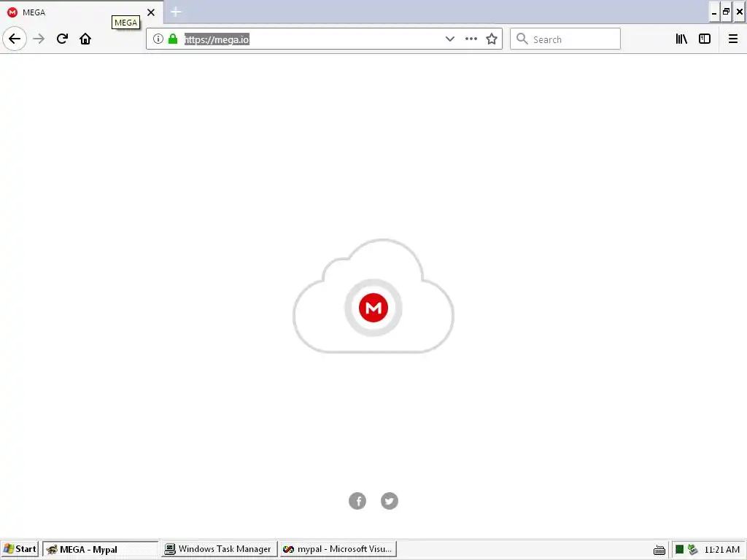Click the 11:21 AM system clock

(721, 550)
